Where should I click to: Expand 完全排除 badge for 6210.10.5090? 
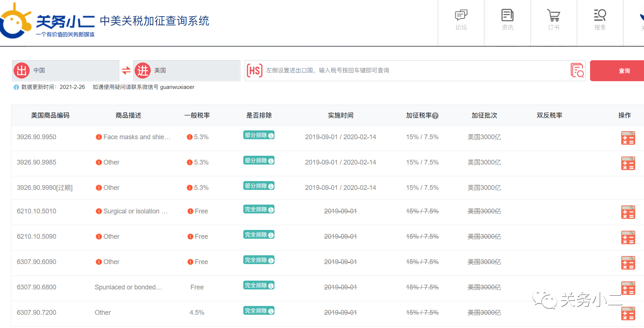pos(259,235)
